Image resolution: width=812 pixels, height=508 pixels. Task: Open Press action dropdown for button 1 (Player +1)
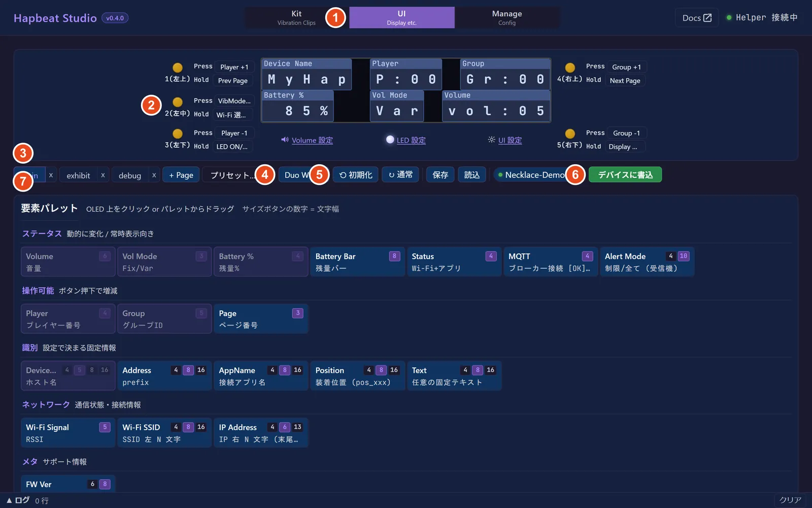(x=234, y=67)
